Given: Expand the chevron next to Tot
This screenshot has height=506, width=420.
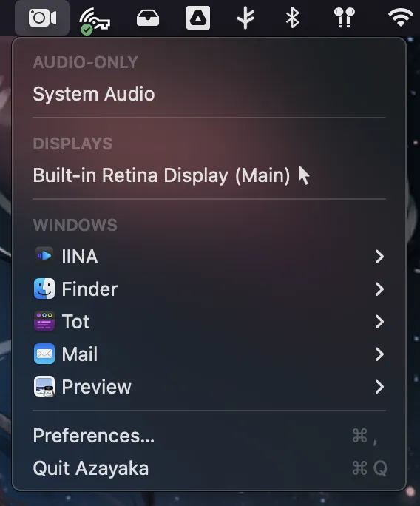Looking at the screenshot, I should (379, 322).
